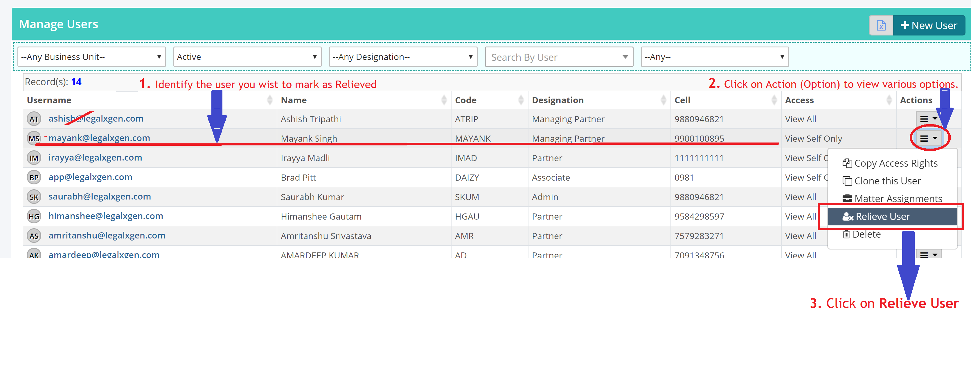The width and height of the screenshot is (980, 374).
Task: Click the AT avatar for Ashish Tripathi
Action: click(x=34, y=119)
